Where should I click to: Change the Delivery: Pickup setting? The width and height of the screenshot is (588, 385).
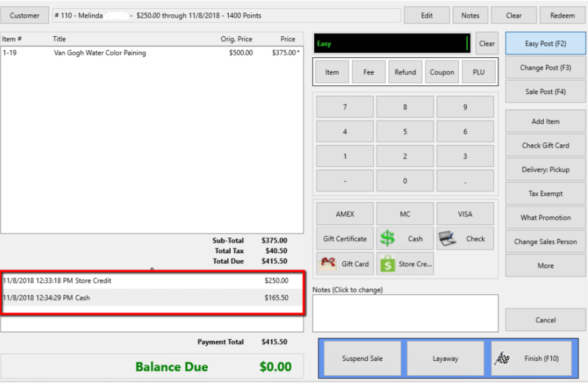(545, 169)
